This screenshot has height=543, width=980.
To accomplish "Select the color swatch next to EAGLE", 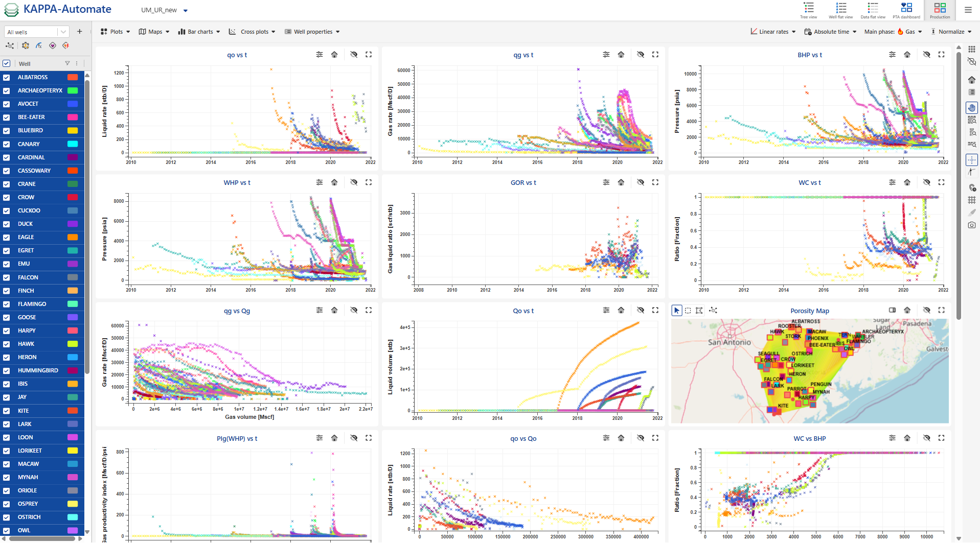I will click(x=72, y=237).
